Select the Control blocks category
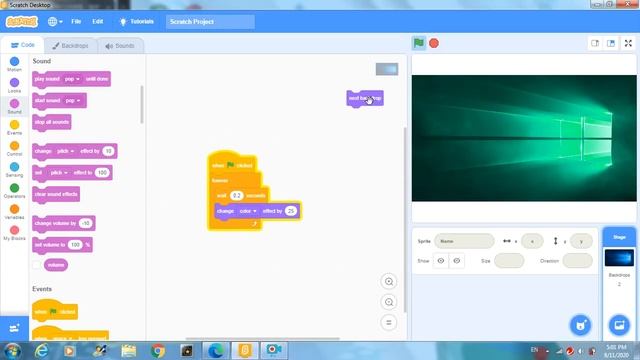The height and width of the screenshot is (360, 640). (14, 149)
